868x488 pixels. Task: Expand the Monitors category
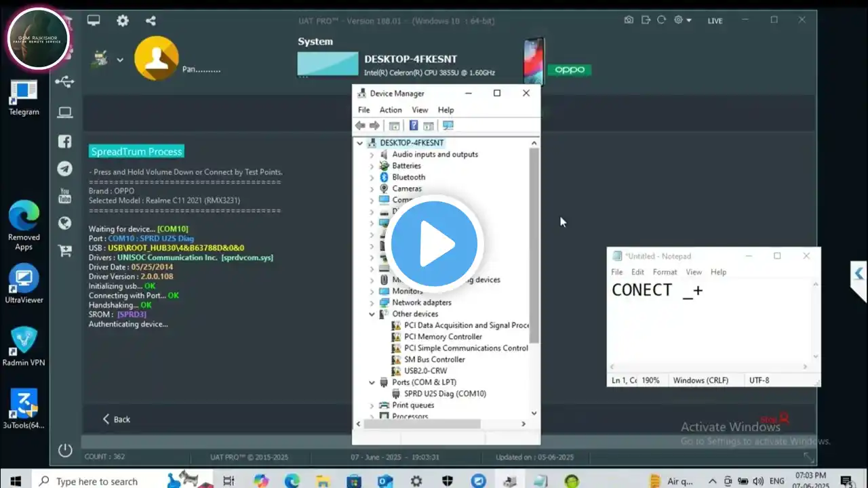372,291
